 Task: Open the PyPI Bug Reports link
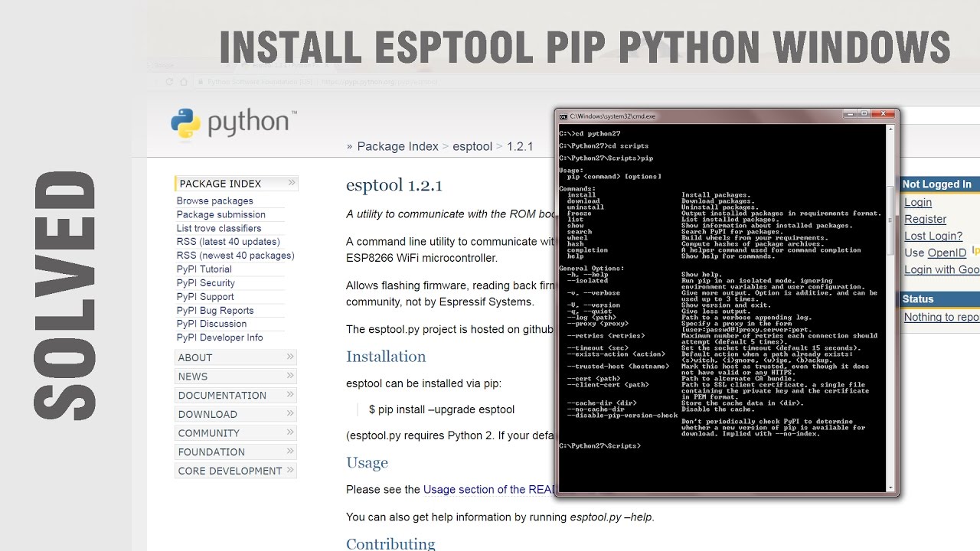tap(215, 311)
